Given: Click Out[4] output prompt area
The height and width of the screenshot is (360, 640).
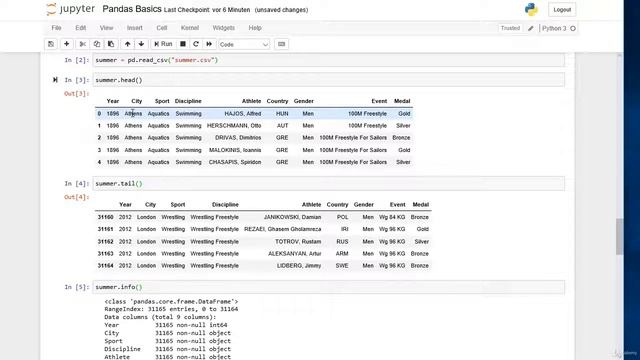Looking at the screenshot, I should pos(76,197).
